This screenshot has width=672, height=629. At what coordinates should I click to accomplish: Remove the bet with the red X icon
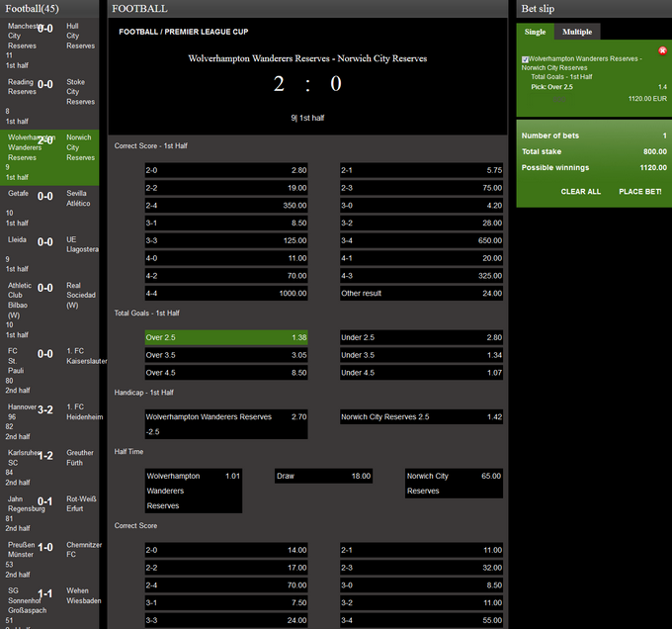coord(662,51)
